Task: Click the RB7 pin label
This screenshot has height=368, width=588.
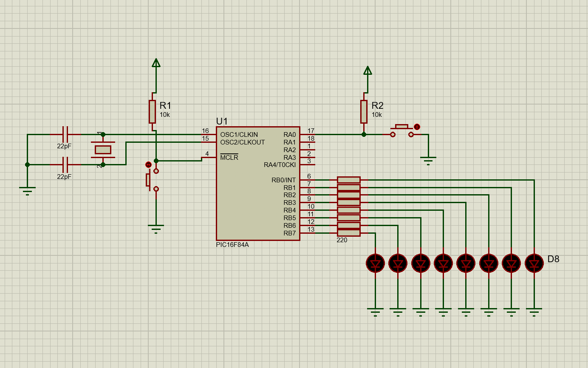Action: (x=289, y=233)
